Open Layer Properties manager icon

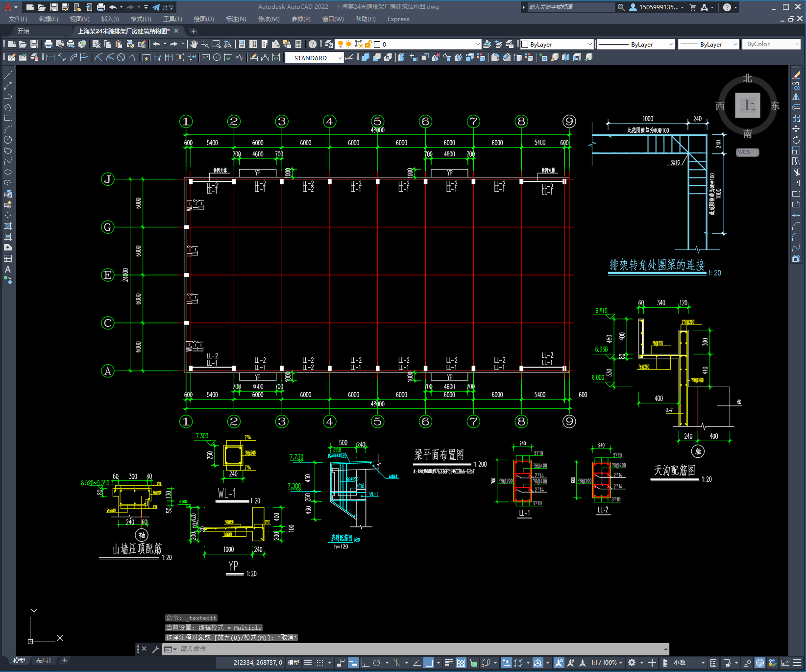pos(329,44)
